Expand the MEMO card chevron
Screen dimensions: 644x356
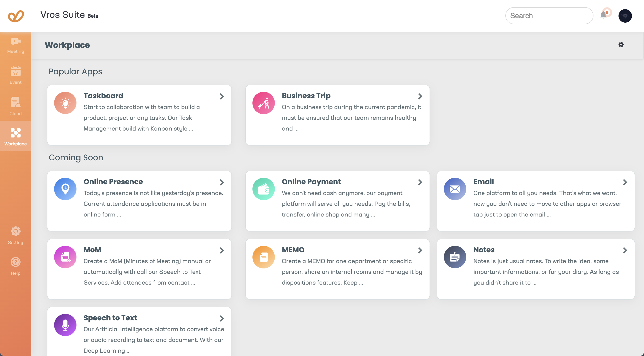click(x=420, y=250)
